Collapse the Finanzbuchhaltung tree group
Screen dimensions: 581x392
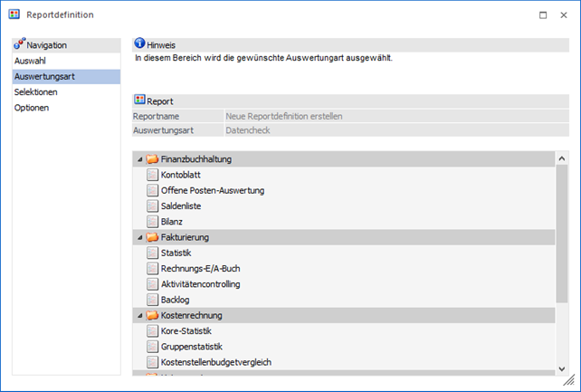[139, 159]
